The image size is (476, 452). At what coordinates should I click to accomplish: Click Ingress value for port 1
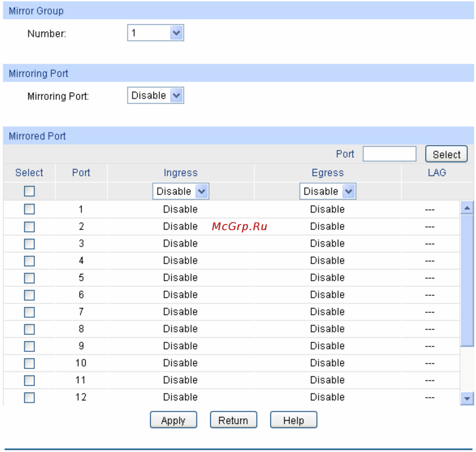181,209
